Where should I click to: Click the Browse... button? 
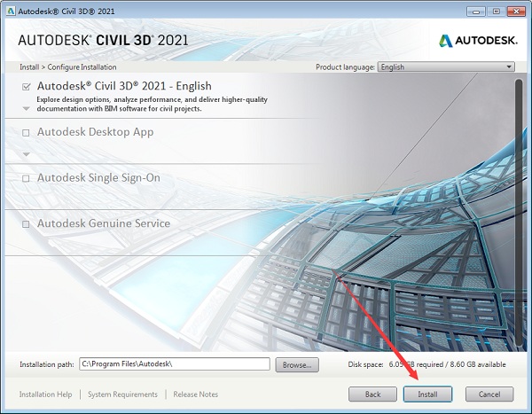point(297,364)
